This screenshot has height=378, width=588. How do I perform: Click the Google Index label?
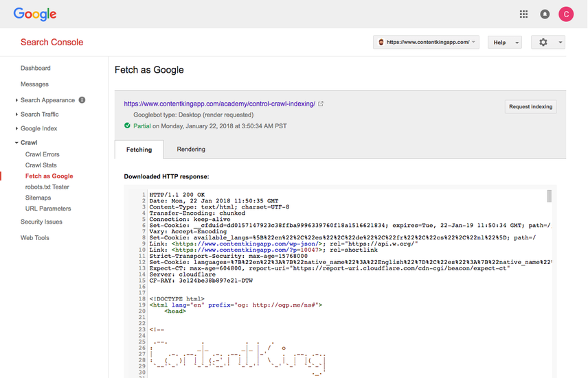(38, 128)
